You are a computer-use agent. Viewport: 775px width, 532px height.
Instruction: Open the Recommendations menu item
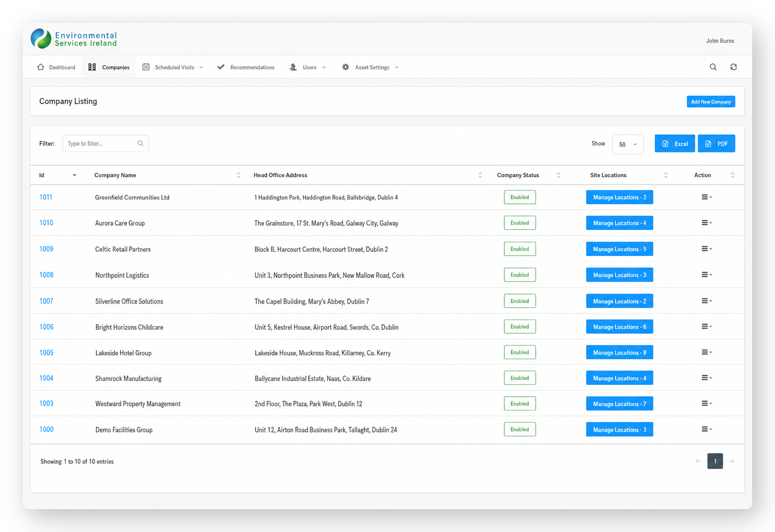point(246,67)
